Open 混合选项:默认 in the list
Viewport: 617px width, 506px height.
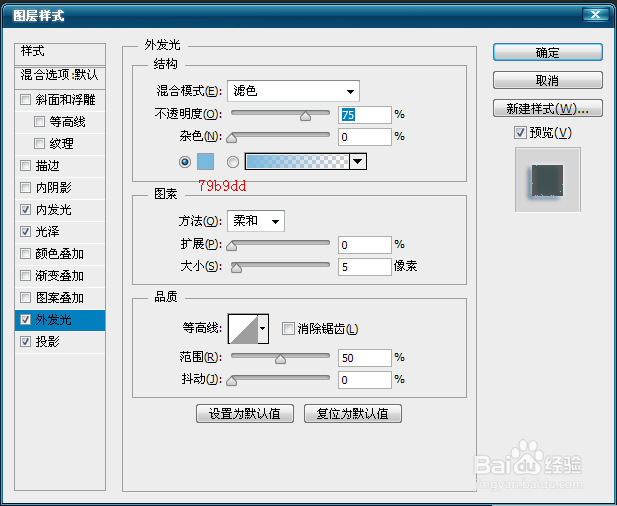[60, 77]
